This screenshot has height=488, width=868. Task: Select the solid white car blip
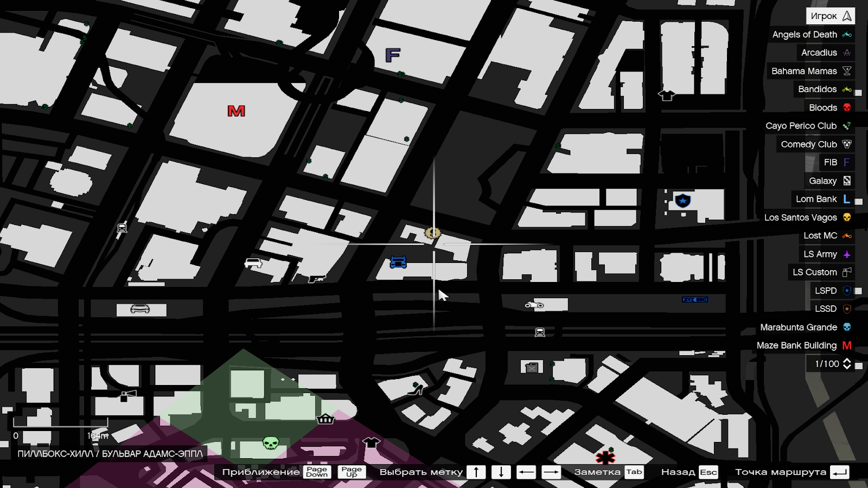[x=253, y=264]
